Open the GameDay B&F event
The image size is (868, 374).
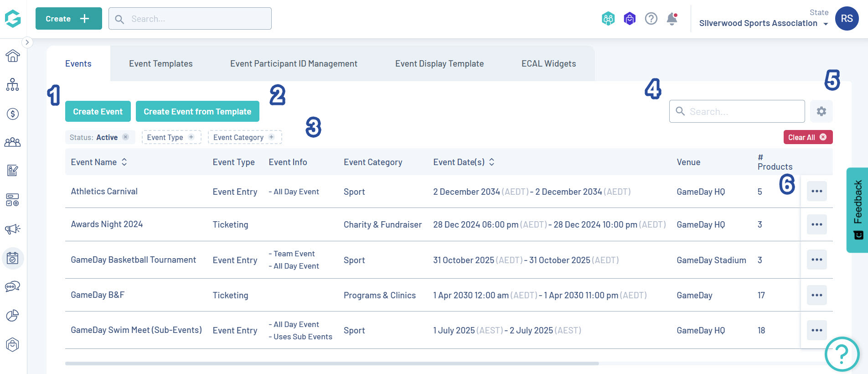point(98,295)
